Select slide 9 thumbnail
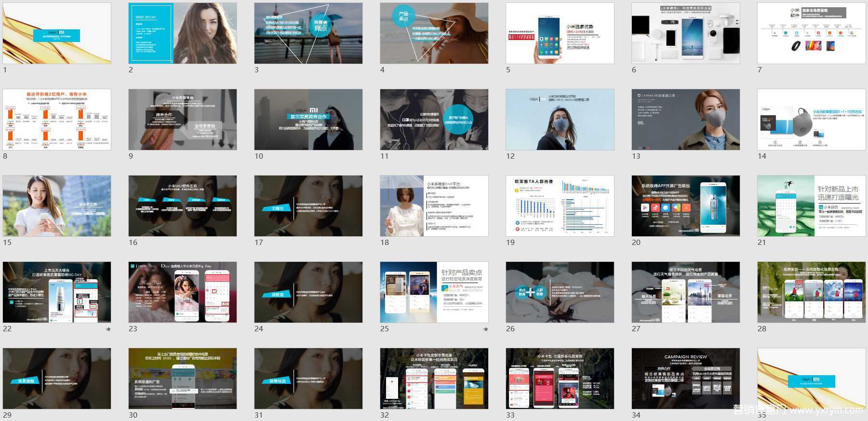Image resolution: width=868 pixels, height=421 pixels. click(x=183, y=120)
